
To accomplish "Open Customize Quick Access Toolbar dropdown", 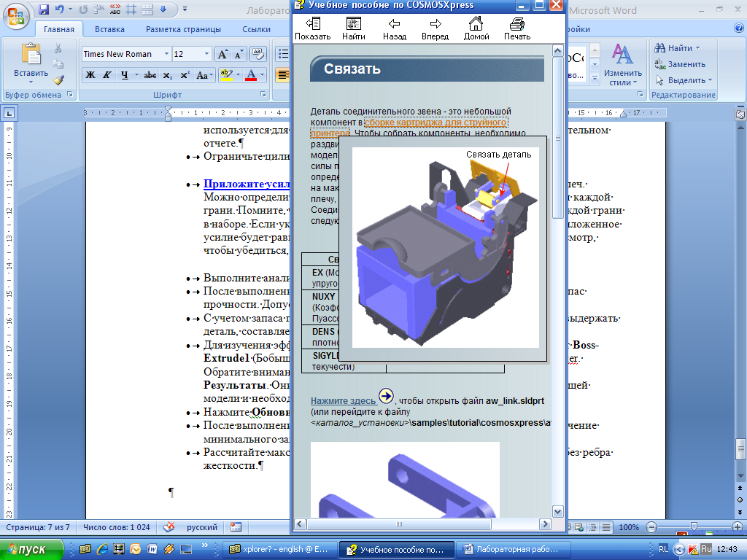I will point(185,9).
